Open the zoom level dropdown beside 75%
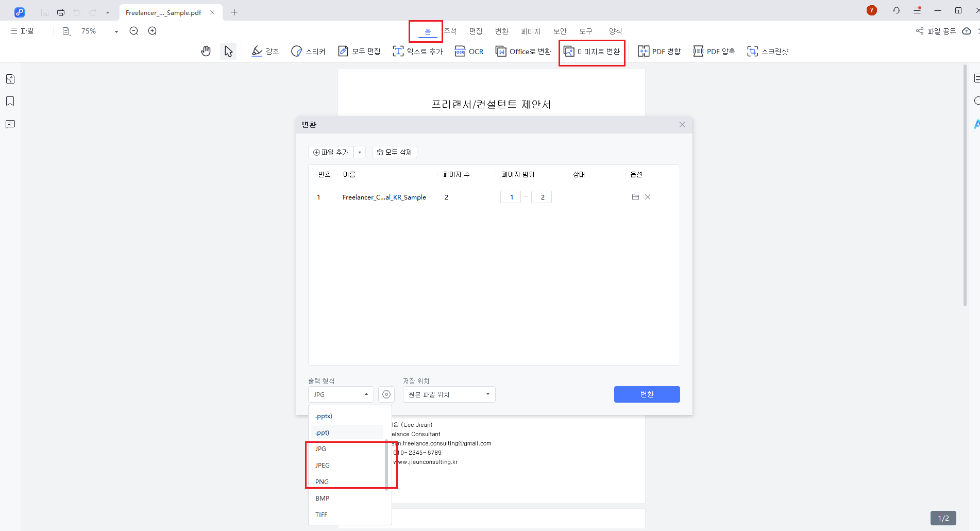980x531 pixels. click(x=115, y=31)
